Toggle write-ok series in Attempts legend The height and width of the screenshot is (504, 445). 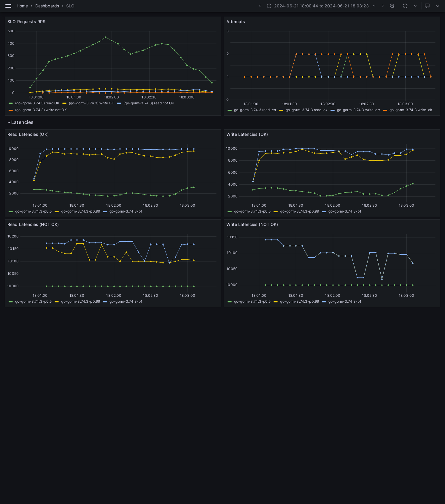(x=411, y=110)
